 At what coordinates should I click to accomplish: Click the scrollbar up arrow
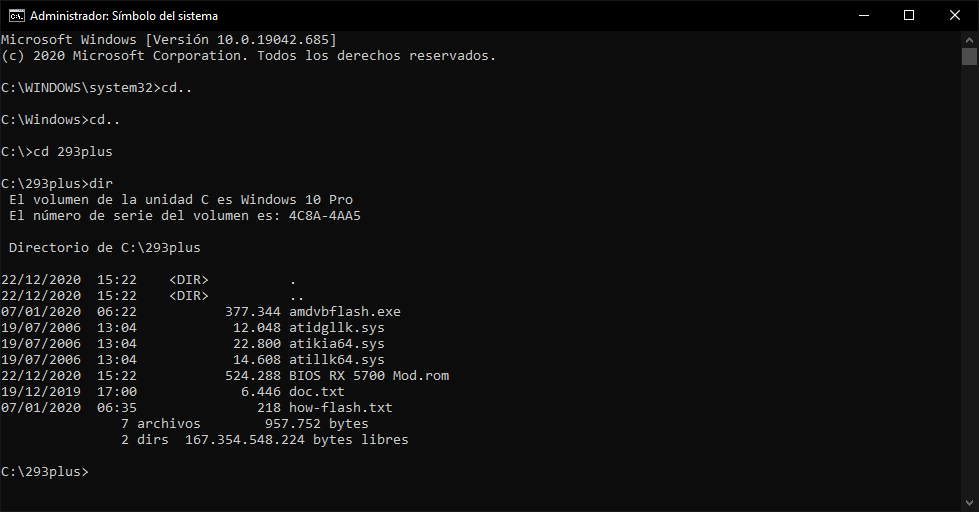tap(969, 39)
